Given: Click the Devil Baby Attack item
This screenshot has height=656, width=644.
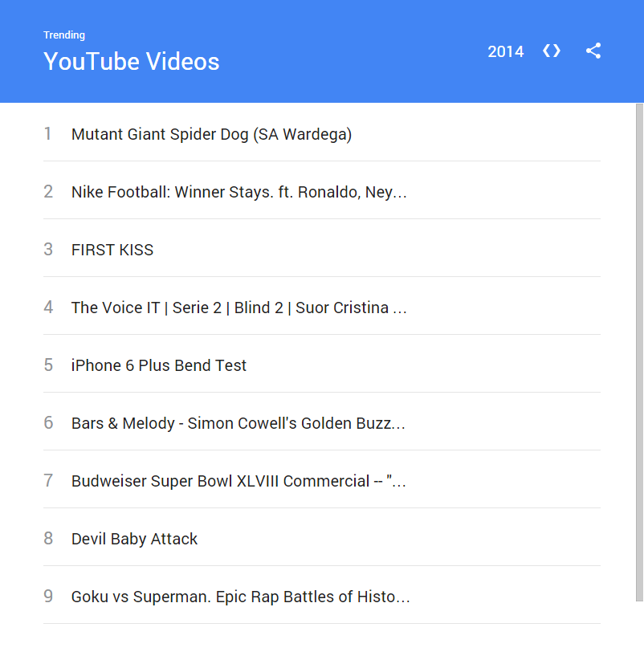Looking at the screenshot, I should (134, 539).
